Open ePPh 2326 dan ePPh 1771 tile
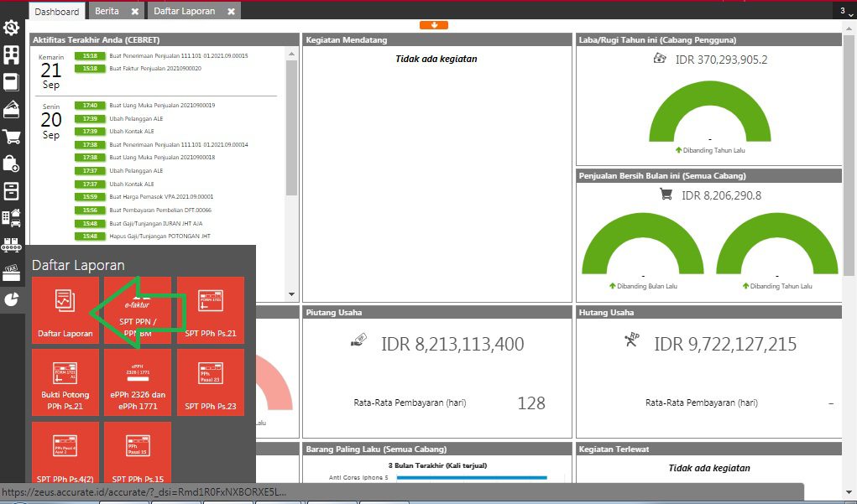Viewport: 857px width, 504px height. (x=138, y=382)
